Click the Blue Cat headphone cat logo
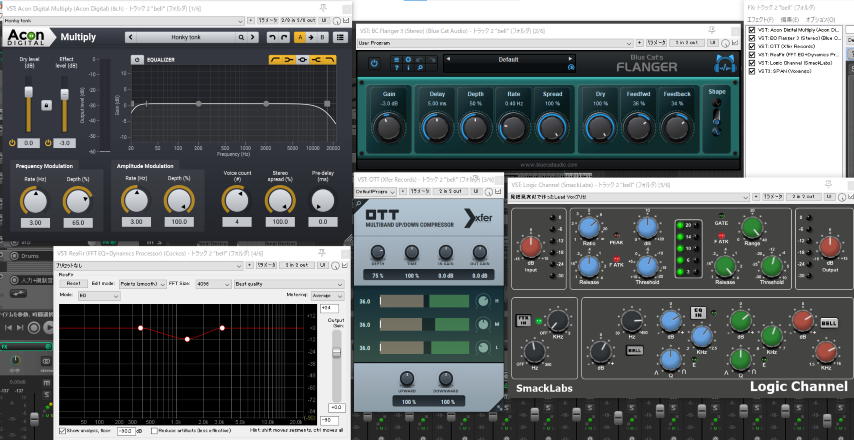 [724, 64]
